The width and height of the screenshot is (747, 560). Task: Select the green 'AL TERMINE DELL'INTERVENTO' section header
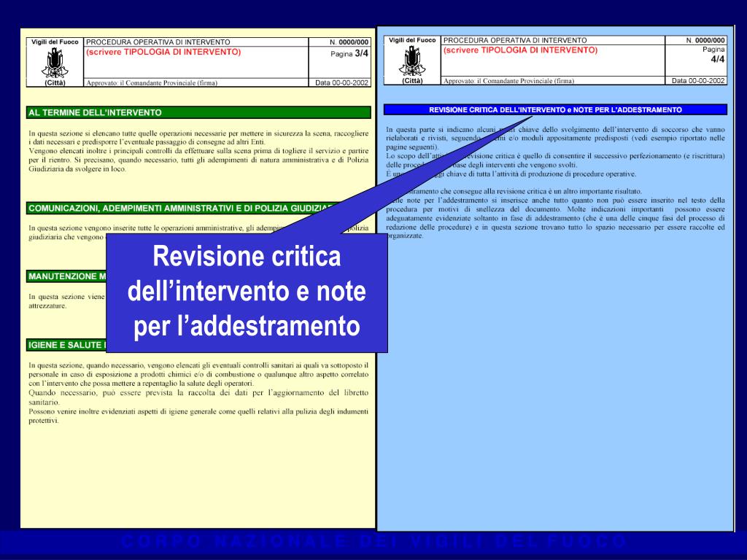pyautogui.click(x=198, y=112)
